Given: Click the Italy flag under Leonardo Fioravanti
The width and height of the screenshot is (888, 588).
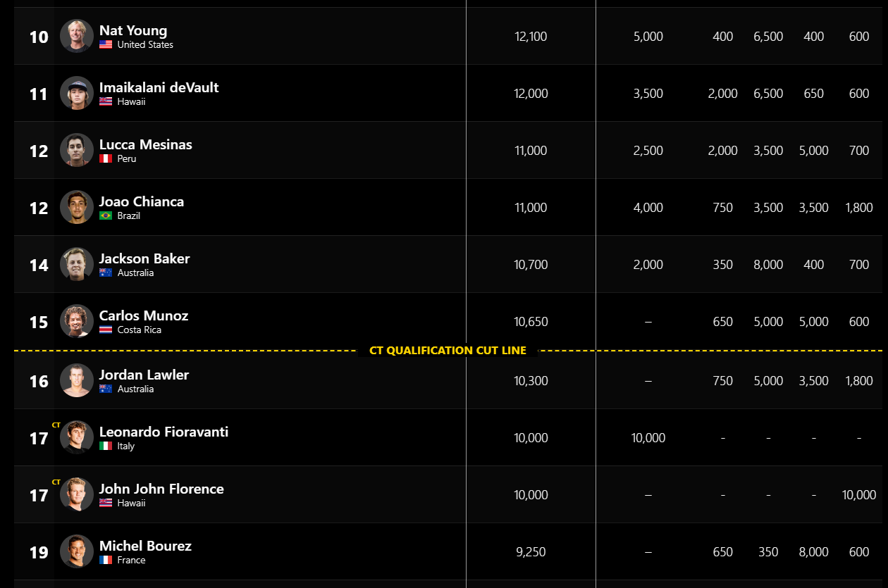Looking at the screenshot, I should (106, 446).
